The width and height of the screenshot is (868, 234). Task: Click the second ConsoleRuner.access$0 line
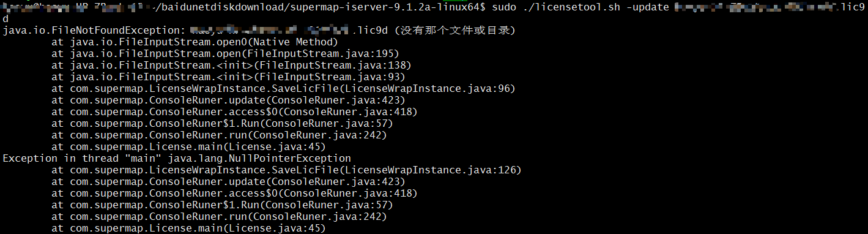234,194
